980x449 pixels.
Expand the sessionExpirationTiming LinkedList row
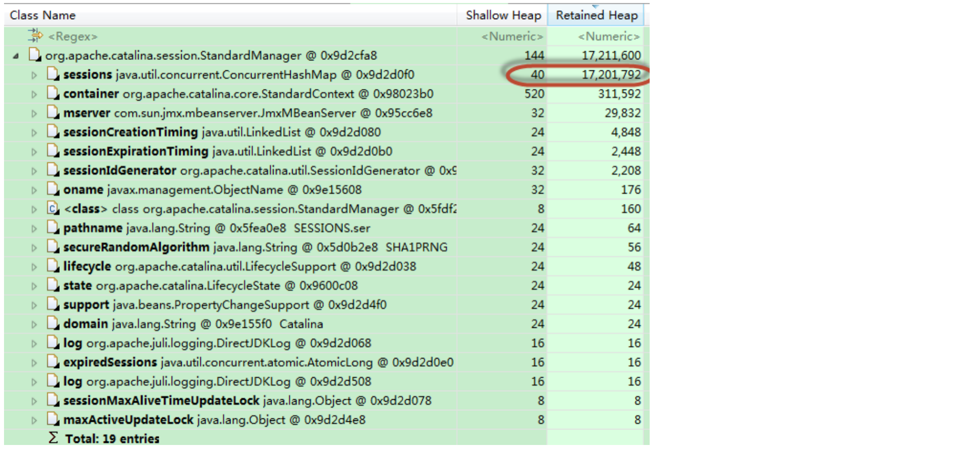[x=34, y=152]
